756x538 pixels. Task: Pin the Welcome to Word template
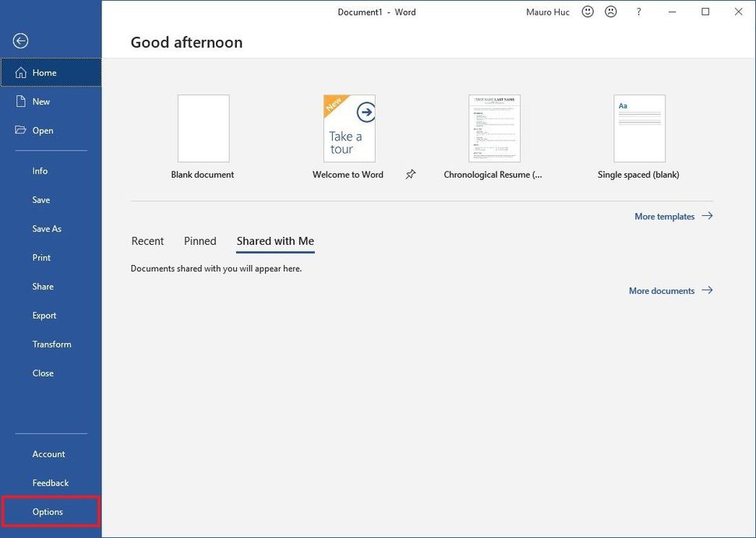[x=411, y=175]
